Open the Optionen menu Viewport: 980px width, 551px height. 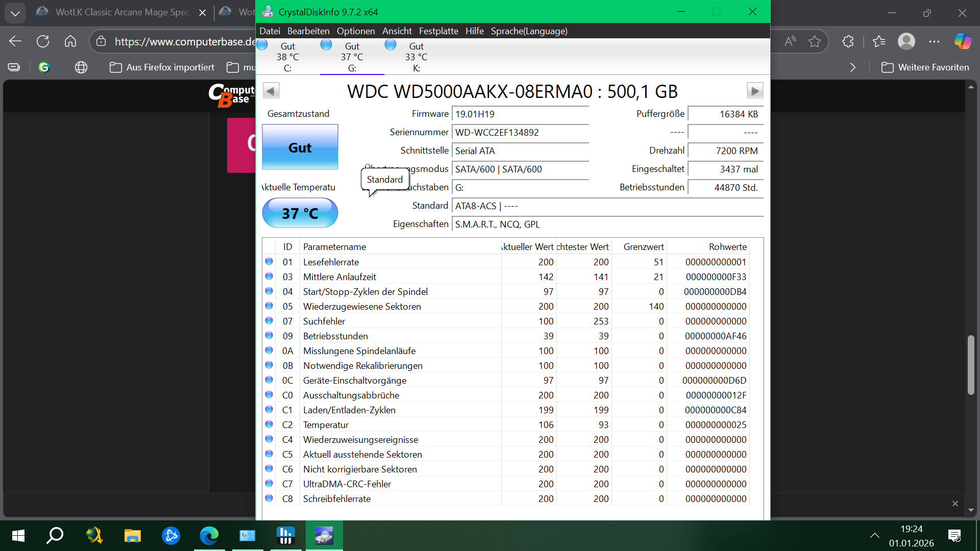pos(356,31)
